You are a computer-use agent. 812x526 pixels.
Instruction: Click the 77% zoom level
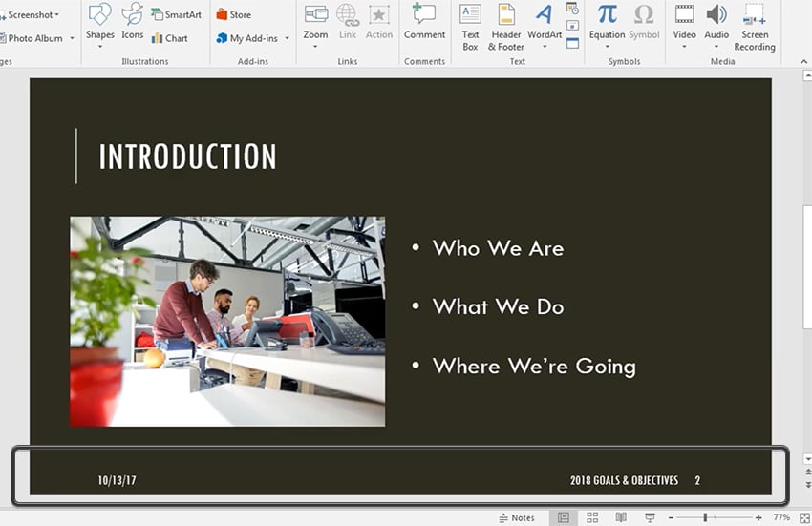click(x=780, y=517)
